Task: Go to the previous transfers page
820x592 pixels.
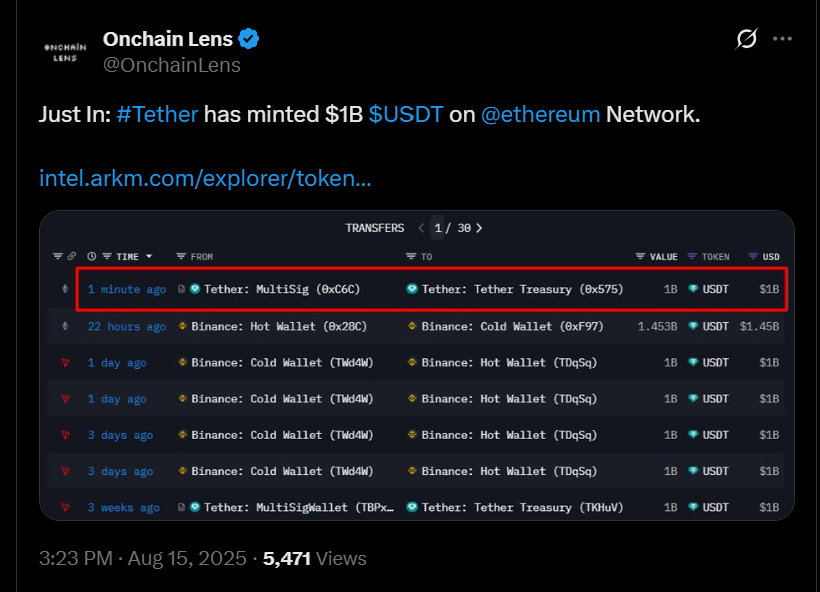Action: point(421,228)
